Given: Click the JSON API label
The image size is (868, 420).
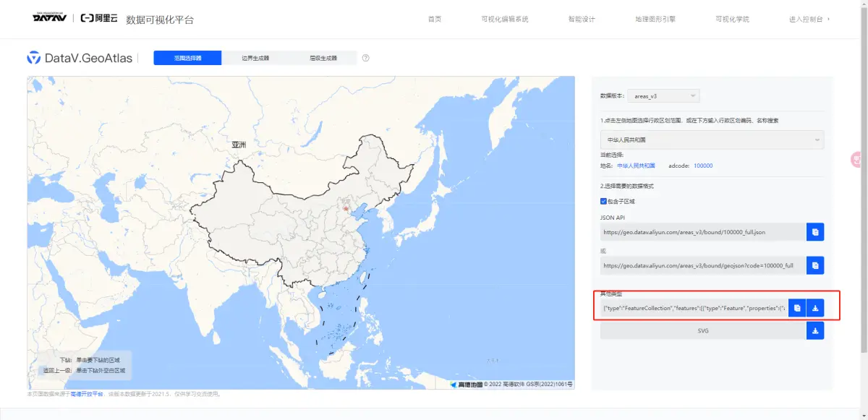Looking at the screenshot, I should [612, 216].
